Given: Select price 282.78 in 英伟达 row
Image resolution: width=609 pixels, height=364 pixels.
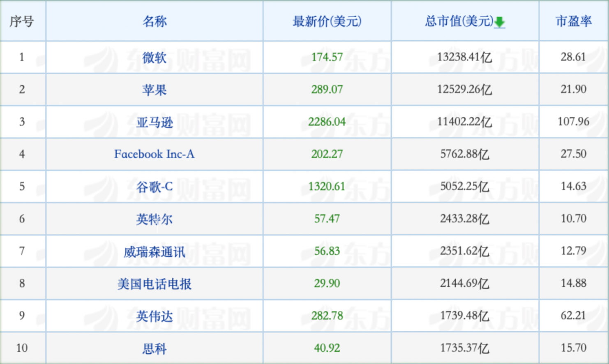Looking at the screenshot, I should click(x=327, y=316).
